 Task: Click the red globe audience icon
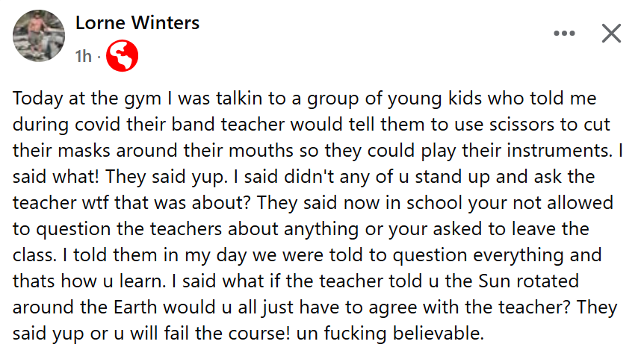click(123, 56)
